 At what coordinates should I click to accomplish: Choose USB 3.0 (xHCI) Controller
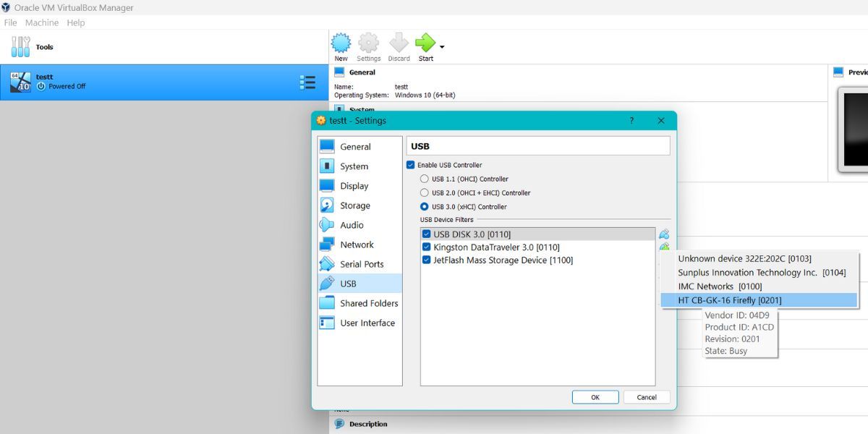(x=425, y=206)
